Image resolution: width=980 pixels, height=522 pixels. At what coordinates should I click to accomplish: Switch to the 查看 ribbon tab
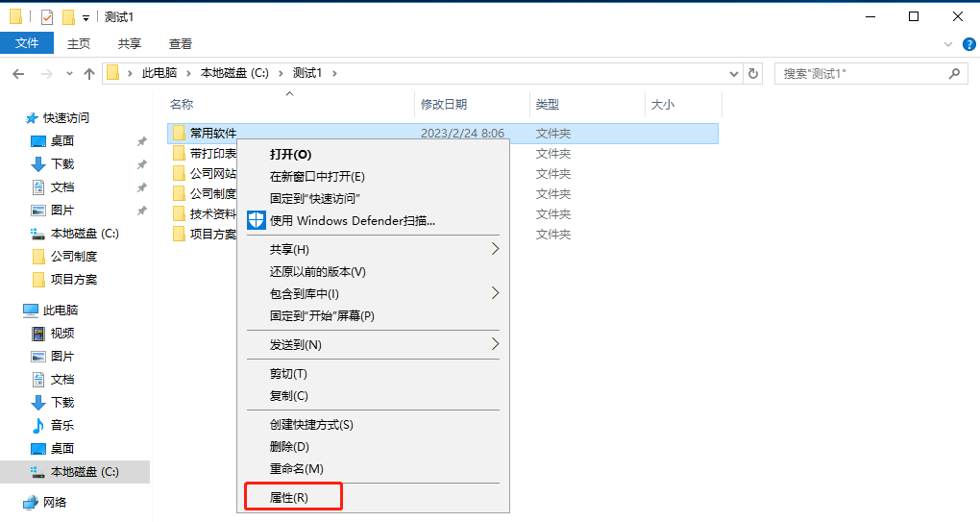click(x=181, y=44)
